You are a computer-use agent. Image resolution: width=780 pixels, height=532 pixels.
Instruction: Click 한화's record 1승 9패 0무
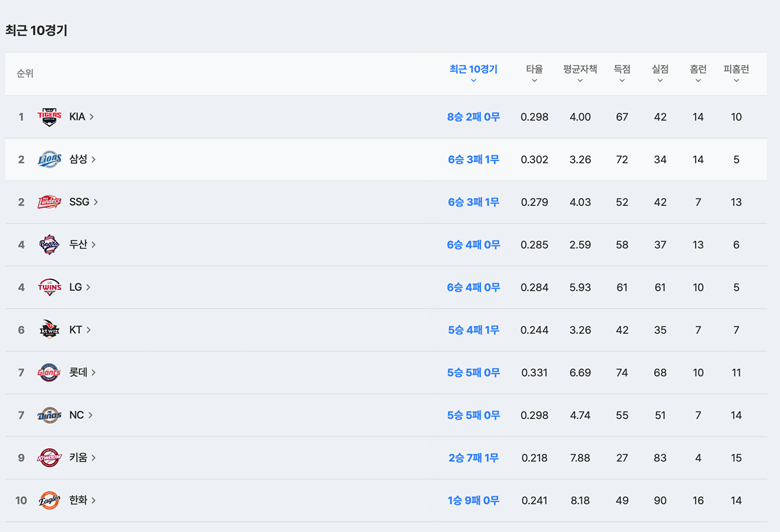pyautogui.click(x=473, y=500)
